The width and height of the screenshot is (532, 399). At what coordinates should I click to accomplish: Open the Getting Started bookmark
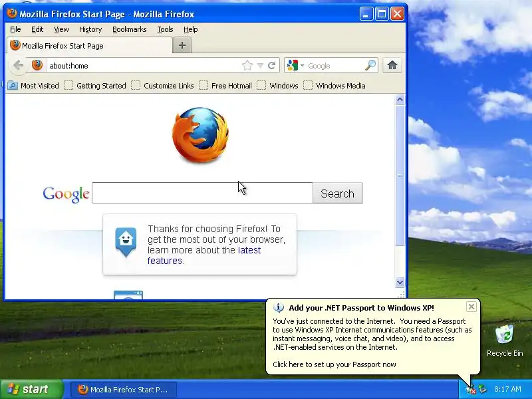95,86
